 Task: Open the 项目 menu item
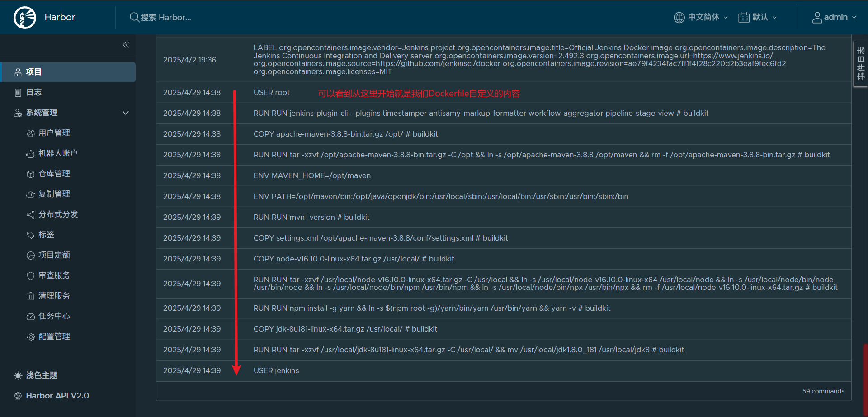(68, 72)
